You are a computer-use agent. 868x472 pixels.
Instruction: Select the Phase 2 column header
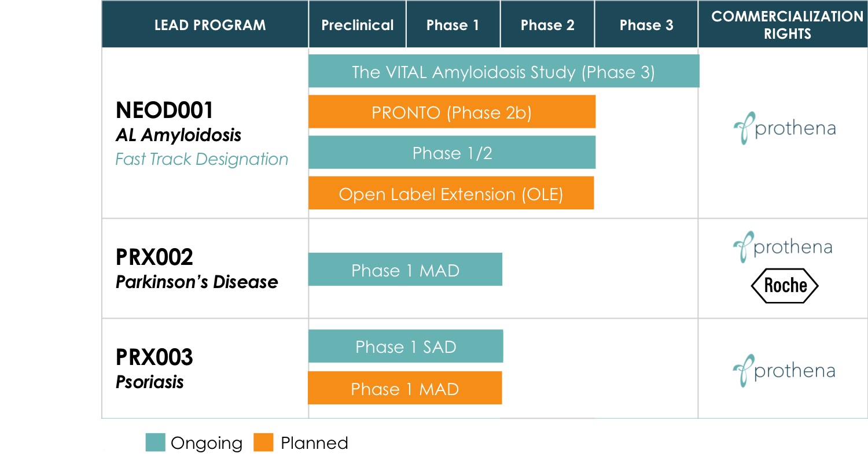tap(547, 25)
